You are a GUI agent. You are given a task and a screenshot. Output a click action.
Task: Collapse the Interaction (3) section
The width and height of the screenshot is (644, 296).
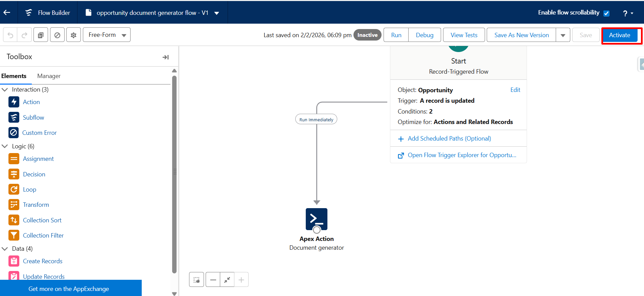[5, 90]
